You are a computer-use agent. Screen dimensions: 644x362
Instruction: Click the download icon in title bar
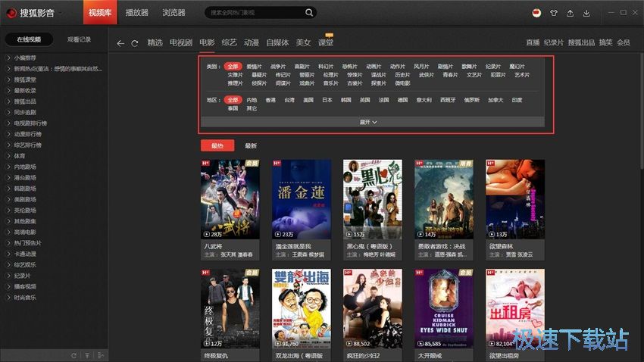[x=586, y=13]
